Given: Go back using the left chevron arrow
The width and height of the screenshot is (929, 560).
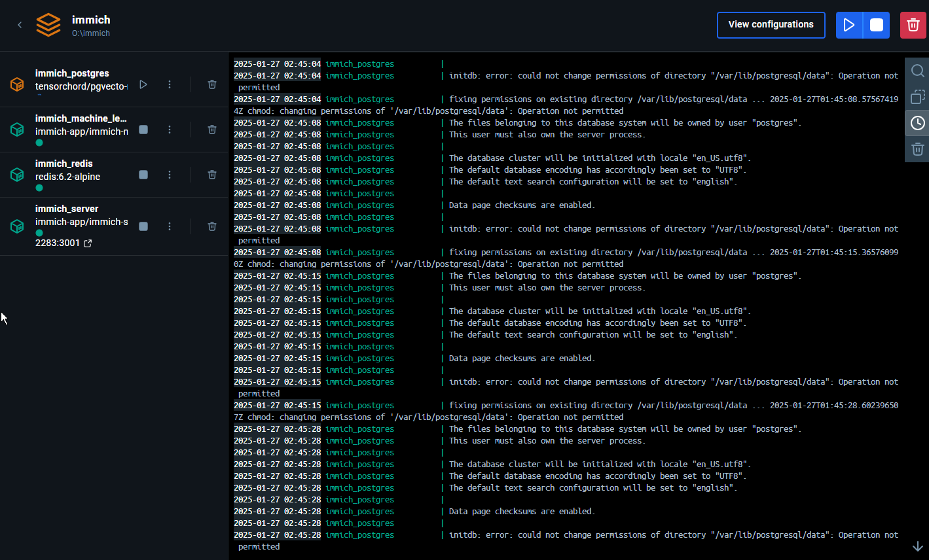Looking at the screenshot, I should click(x=20, y=25).
